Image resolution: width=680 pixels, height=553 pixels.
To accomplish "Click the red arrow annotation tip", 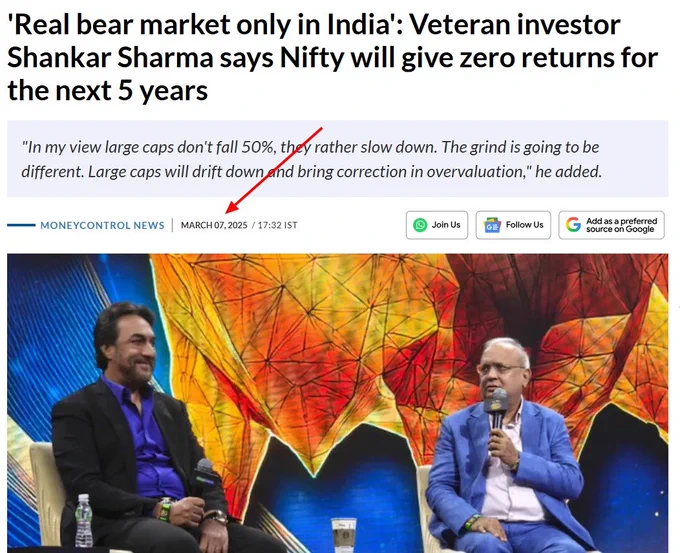I will point(227,213).
